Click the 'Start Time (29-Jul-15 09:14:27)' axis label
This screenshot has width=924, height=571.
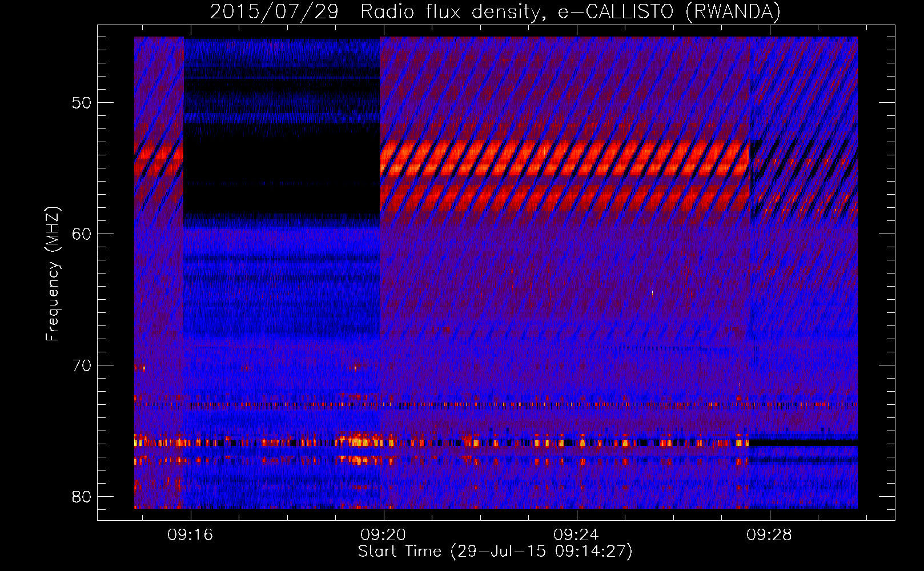[x=495, y=552]
